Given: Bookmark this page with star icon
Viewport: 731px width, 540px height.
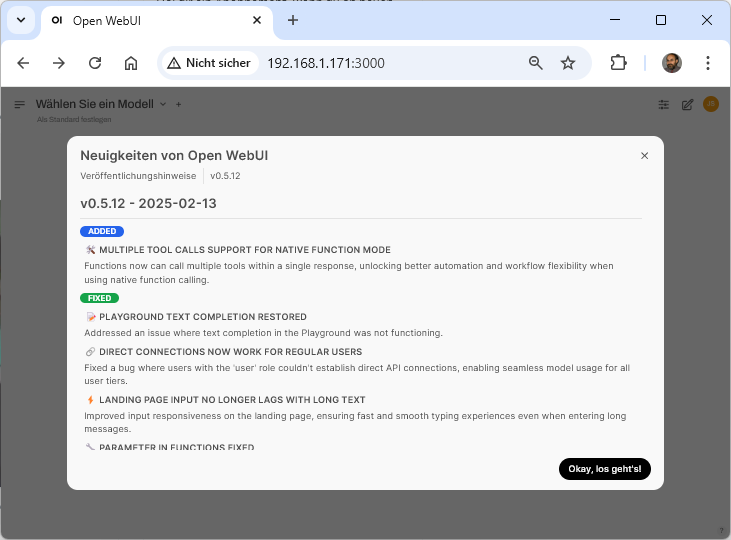Looking at the screenshot, I should (x=568, y=63).
